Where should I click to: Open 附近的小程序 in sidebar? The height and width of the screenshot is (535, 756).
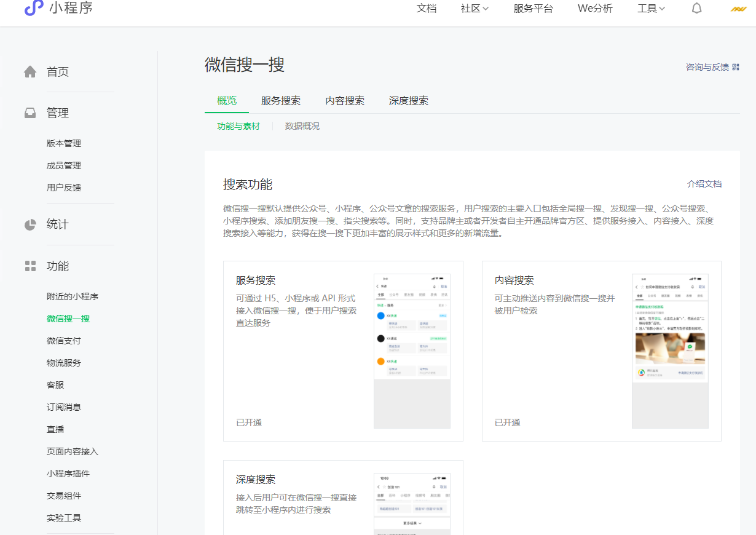tap(73, 296)
